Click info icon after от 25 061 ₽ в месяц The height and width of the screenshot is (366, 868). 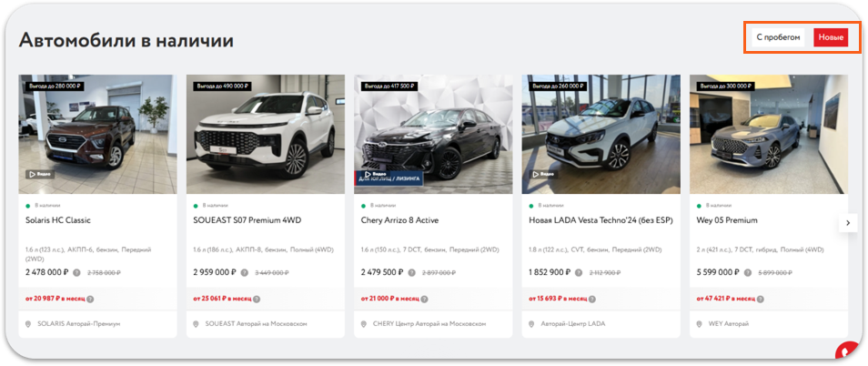(x=257, y=299)
